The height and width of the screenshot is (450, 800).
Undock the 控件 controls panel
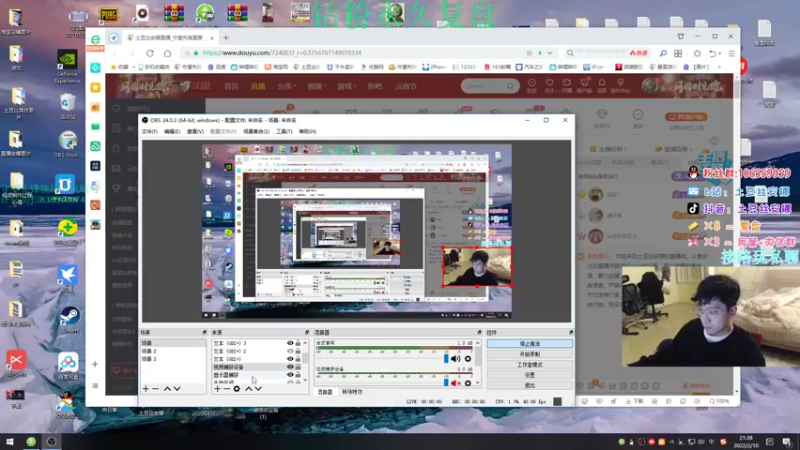[x=570, y=333]
